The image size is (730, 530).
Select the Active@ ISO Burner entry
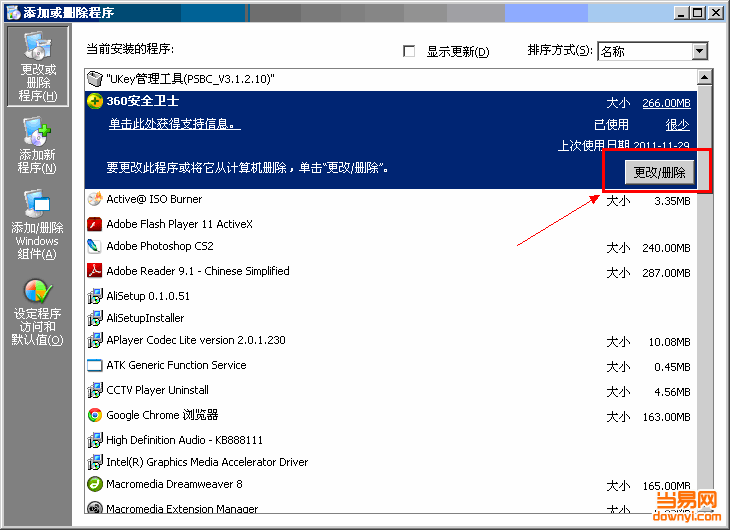tap(391, 200)
